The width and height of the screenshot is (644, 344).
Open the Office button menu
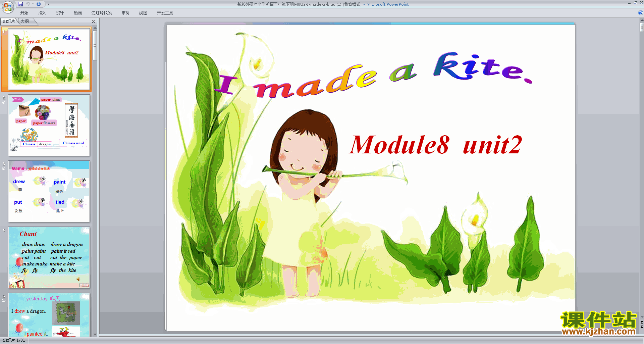click(7, 7)
